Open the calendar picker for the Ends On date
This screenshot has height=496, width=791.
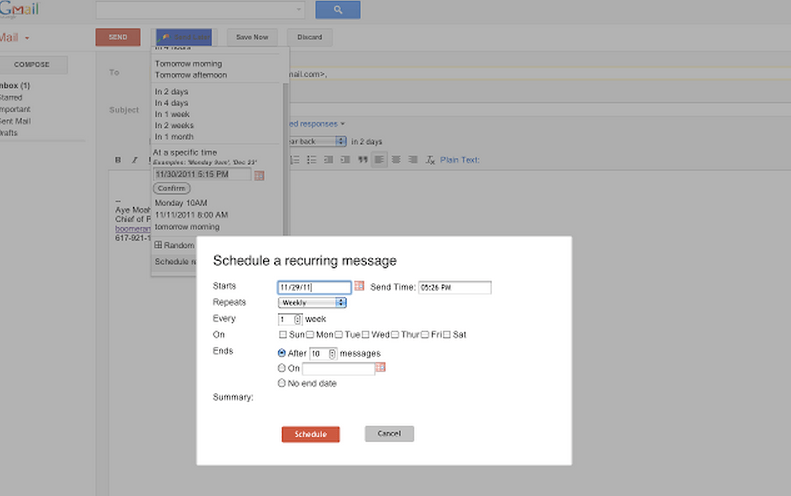[x=380, y=367]
